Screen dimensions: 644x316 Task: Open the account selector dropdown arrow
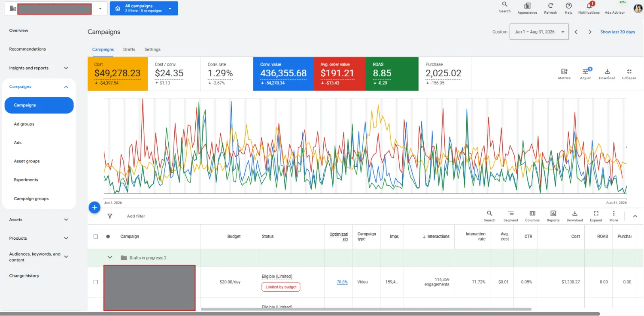click(x=100, y=8)
